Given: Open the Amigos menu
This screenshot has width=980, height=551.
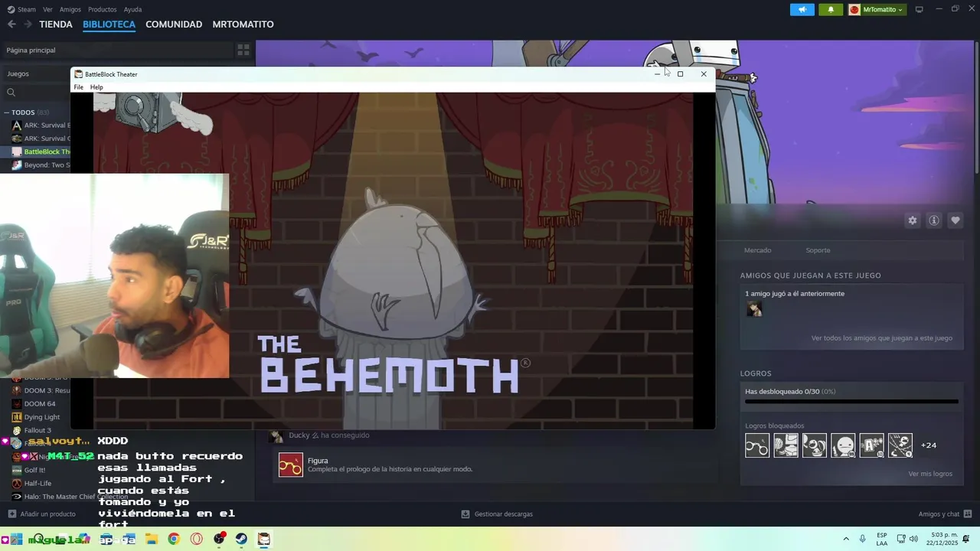Looking at the screenshot, I should click(70, 9).
